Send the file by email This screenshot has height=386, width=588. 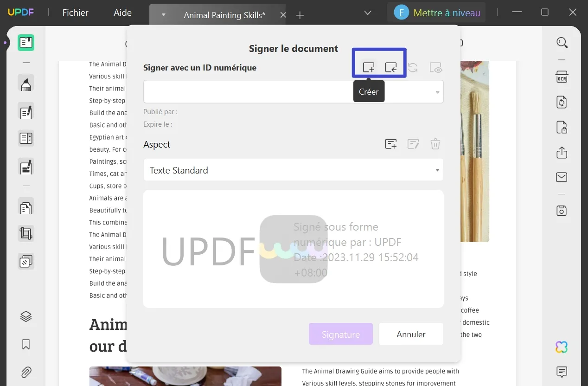pos(562,177)
